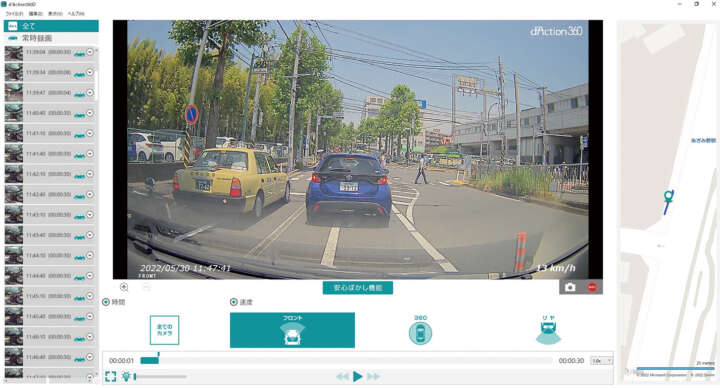
Task: Toggle the 速度 radio button
Action: click(x=234, y=302)
